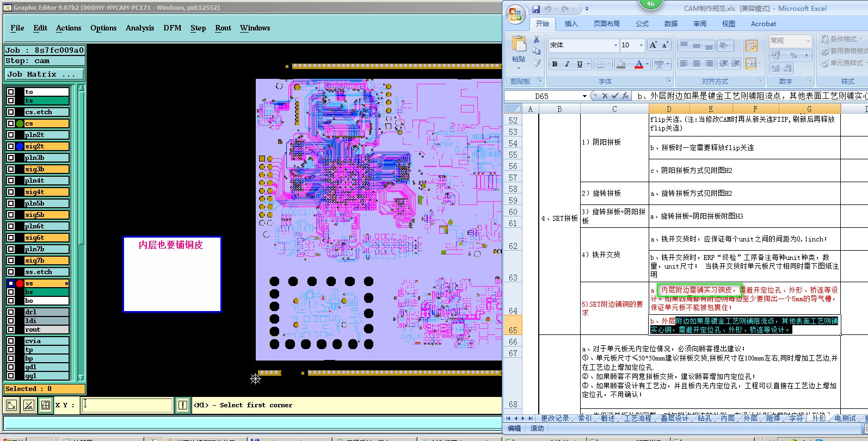Viewport: 868px width, 441px height.
Task: Toggle display of the drl layer checkbox
Action: pos(11,312)
